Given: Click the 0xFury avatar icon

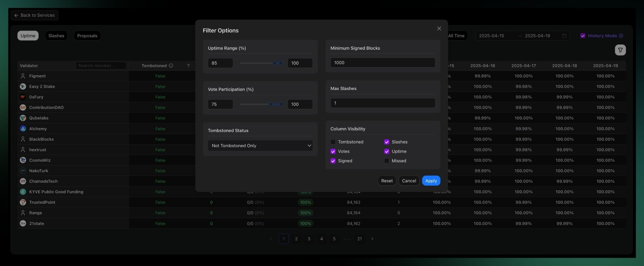Looking at the screenshot, I should coord(23,97).
